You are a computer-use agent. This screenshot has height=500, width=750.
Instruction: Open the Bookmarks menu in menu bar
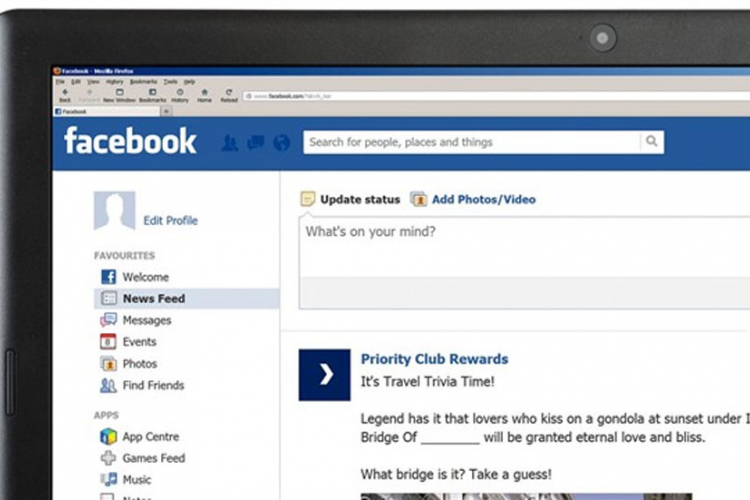coord(143,82)
